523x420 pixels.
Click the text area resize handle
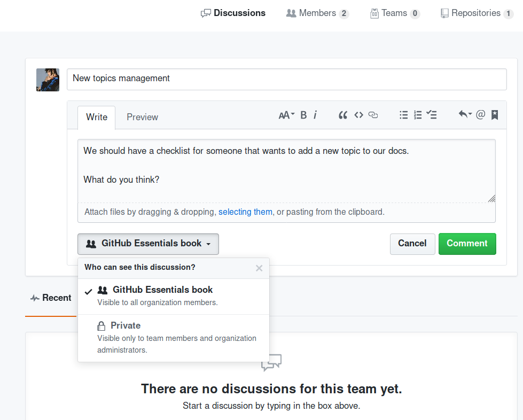(491, 198)
